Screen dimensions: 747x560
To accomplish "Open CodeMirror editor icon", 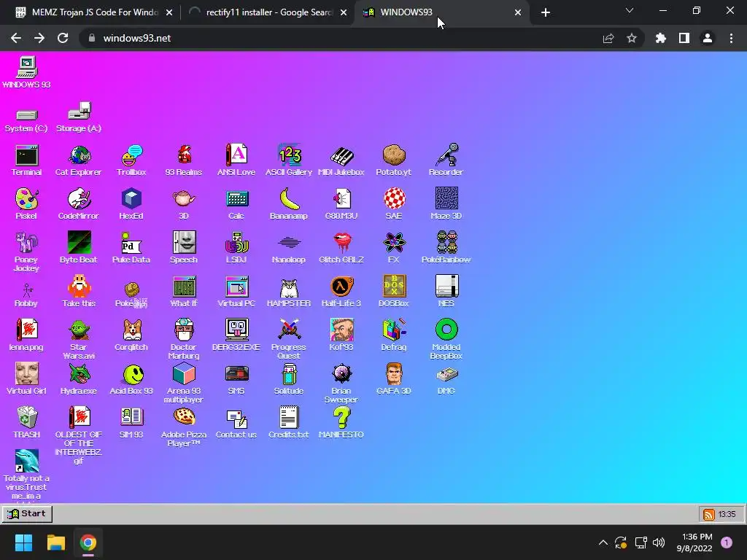I will 79,204.
